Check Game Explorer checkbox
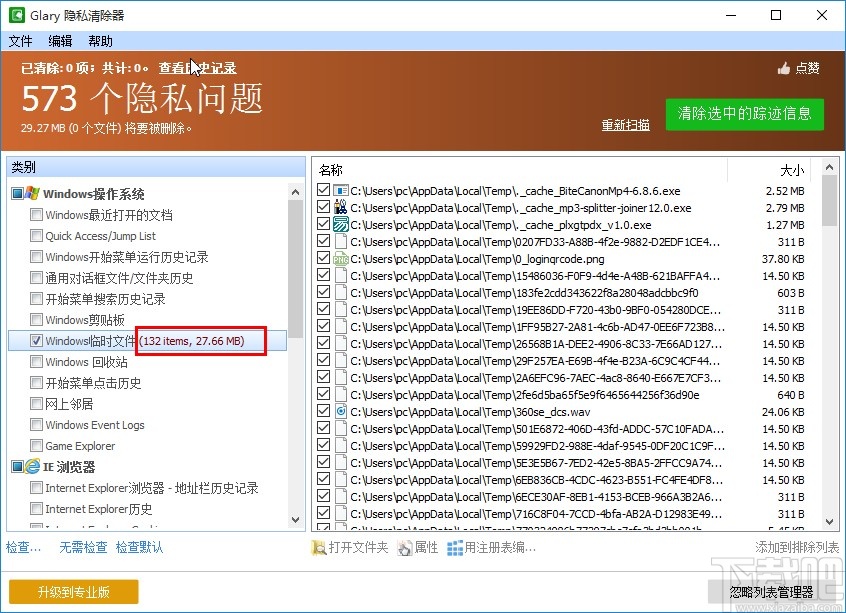Viewport: 846px width, 613px height. coord(36,446)
